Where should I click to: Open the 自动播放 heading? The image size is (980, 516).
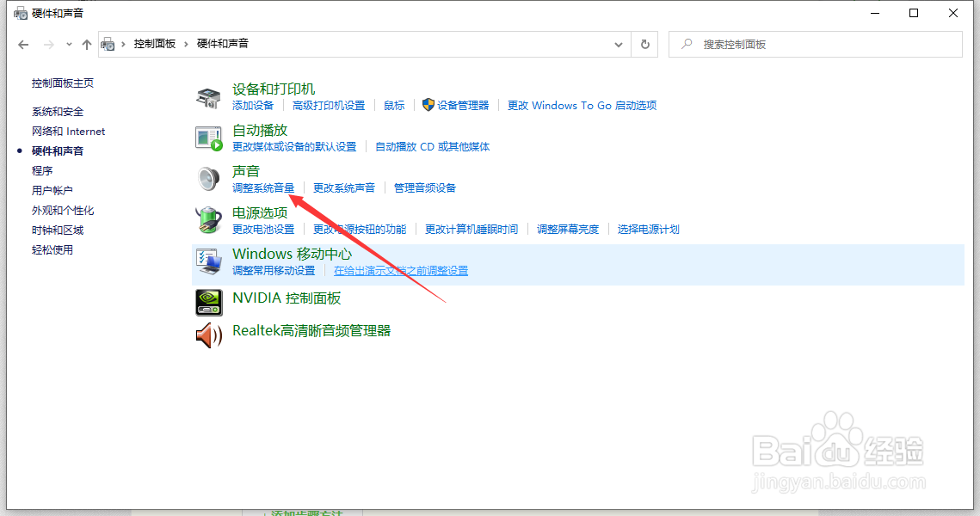click(260, 131)
